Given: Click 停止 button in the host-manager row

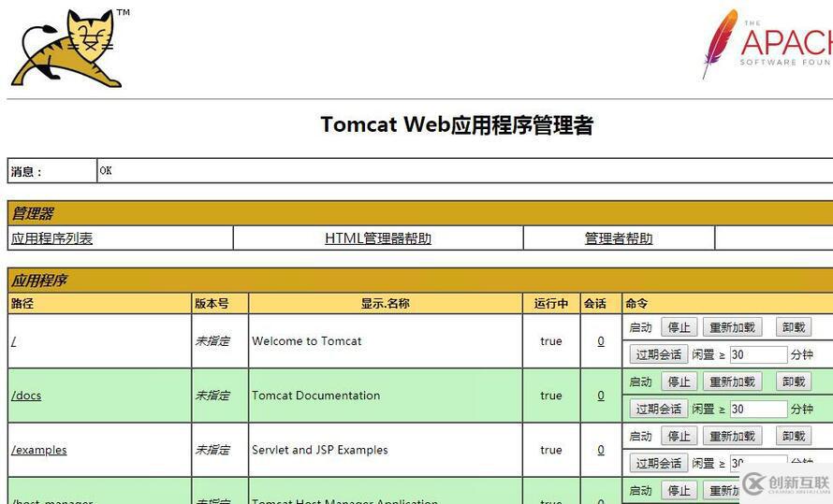Looking at the screenshot, I should pyautogui.click(x=679, y=491).
